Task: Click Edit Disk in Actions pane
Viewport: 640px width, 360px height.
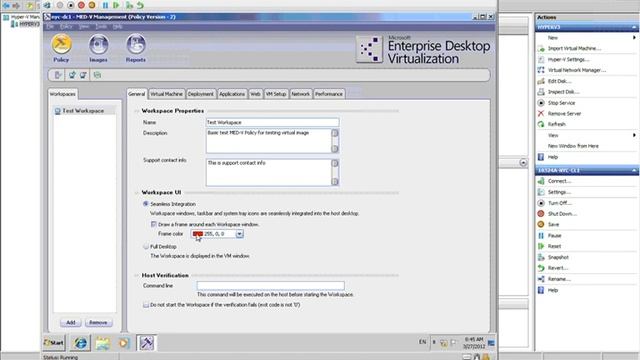Action: click(559, 81)
